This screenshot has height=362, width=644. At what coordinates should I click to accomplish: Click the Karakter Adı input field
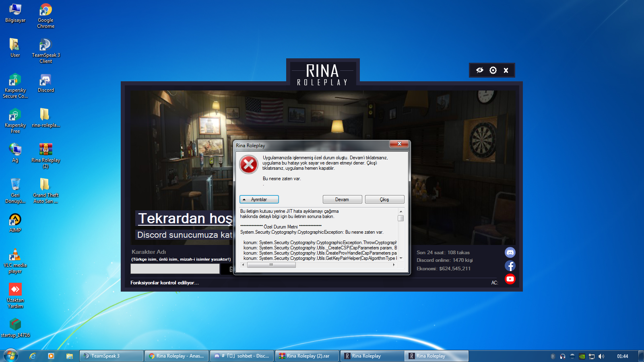pyautogui.click(x=175, y=269)
